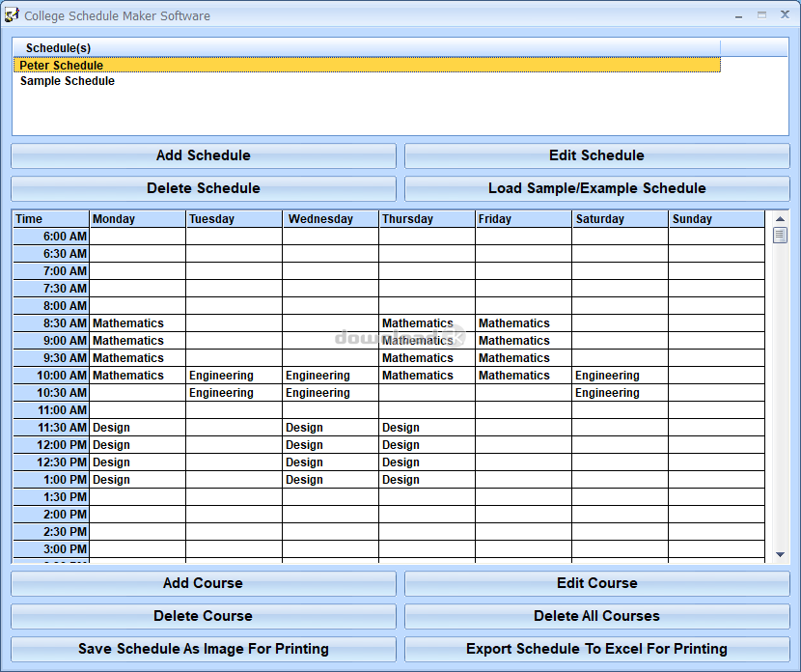Screen dimensions: 801x672
Task: Click the timetable scrollbar down arrow
Action: click(x=780, y=554)
